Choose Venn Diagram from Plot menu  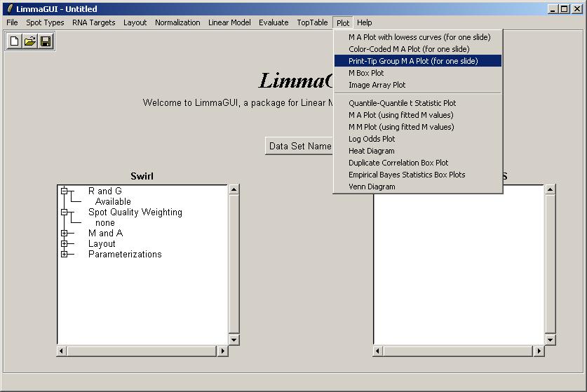(372, 187)
